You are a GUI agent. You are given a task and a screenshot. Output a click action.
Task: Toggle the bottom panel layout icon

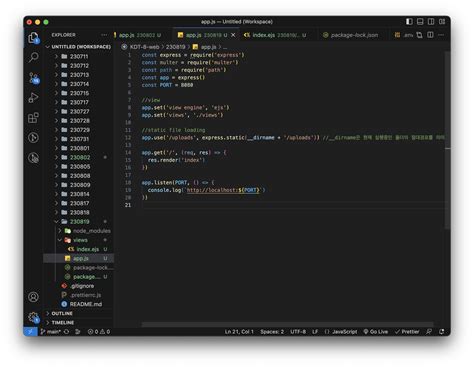[420, 22]
